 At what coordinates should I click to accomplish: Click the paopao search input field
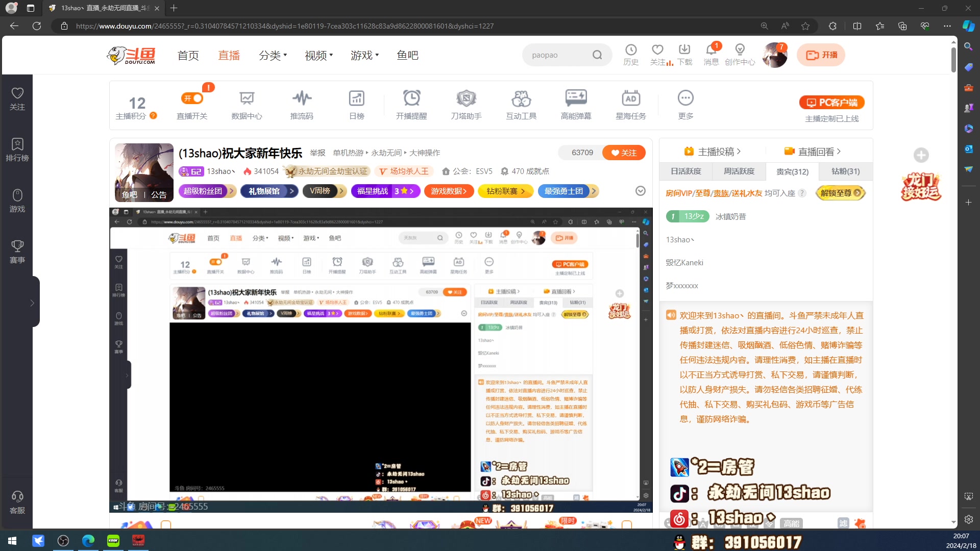[556, 55]
